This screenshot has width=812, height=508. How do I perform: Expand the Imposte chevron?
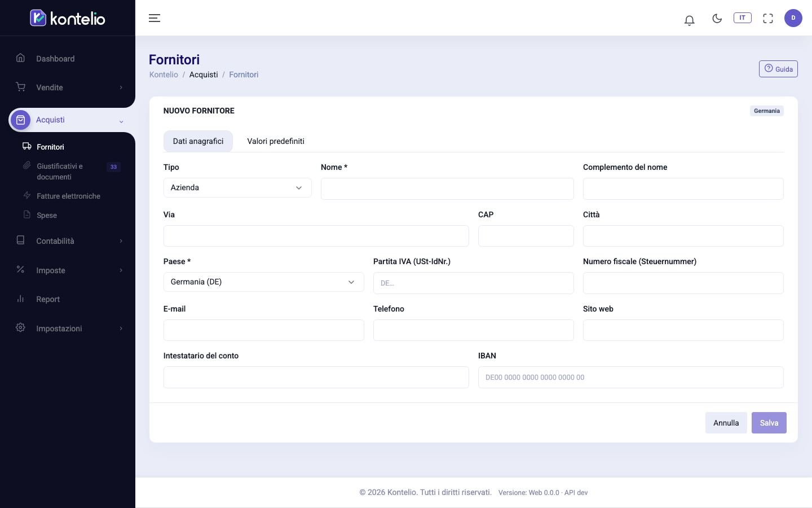coord(121,270)
